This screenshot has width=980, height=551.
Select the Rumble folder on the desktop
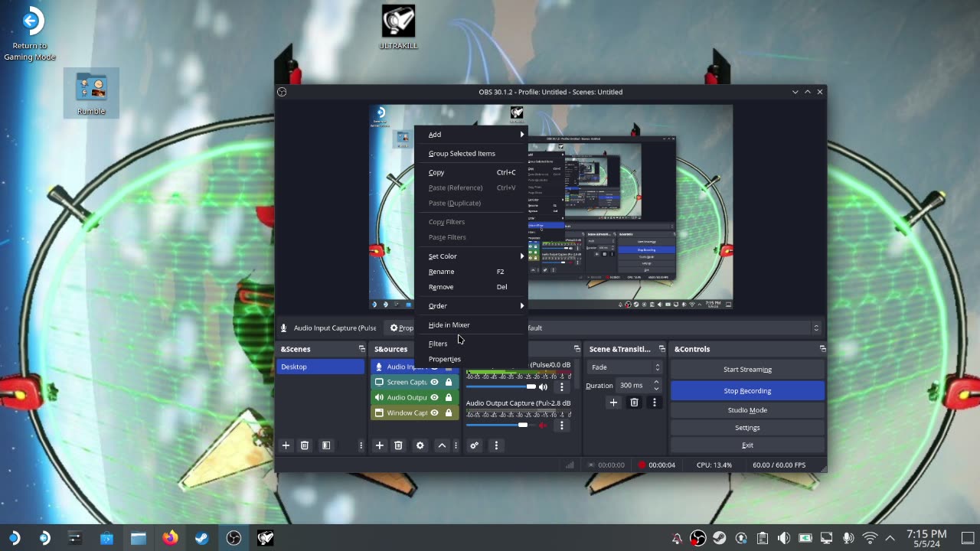[91, 93]
